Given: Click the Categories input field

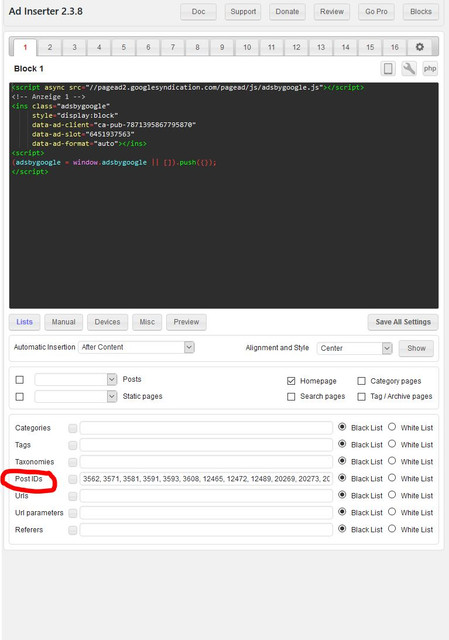Looking at the screenshot, I should [206, 428].
